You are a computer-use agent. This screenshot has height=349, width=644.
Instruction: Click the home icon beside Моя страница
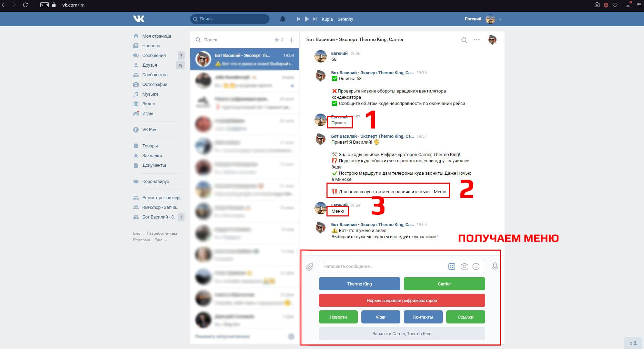pos(136,36)
